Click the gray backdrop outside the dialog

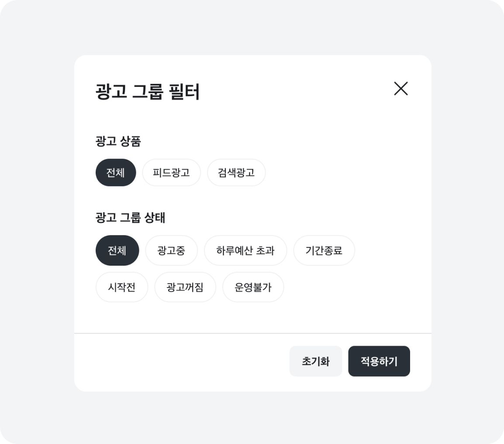35,219
